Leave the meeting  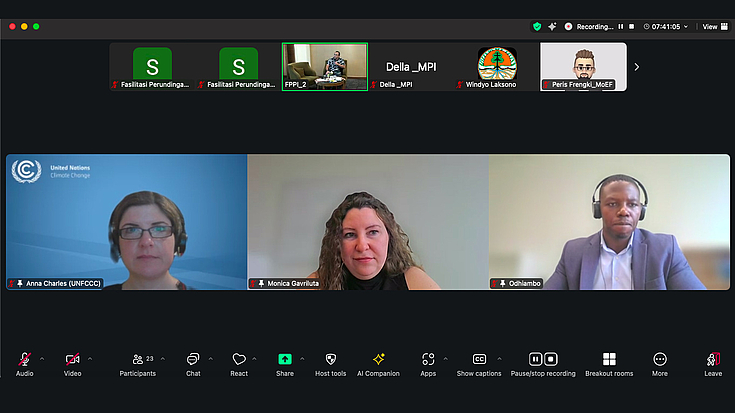712,360
